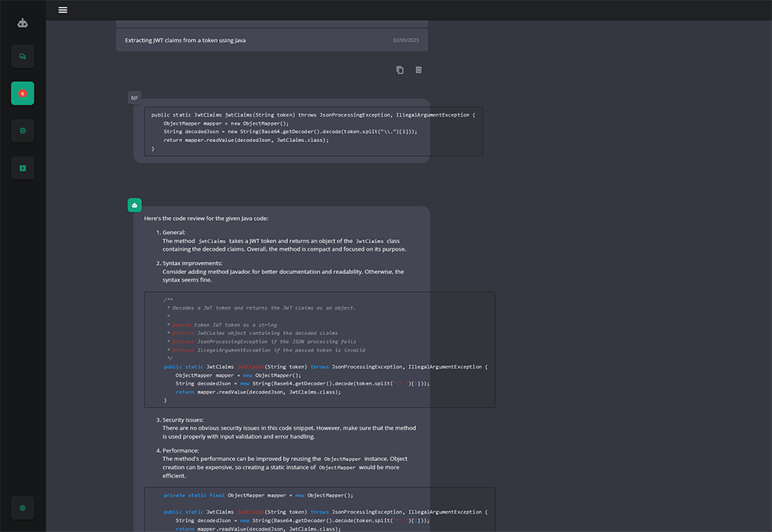772x532 pixels.
Task: Click the user's submitted Java code block
Action: (313, 131)
